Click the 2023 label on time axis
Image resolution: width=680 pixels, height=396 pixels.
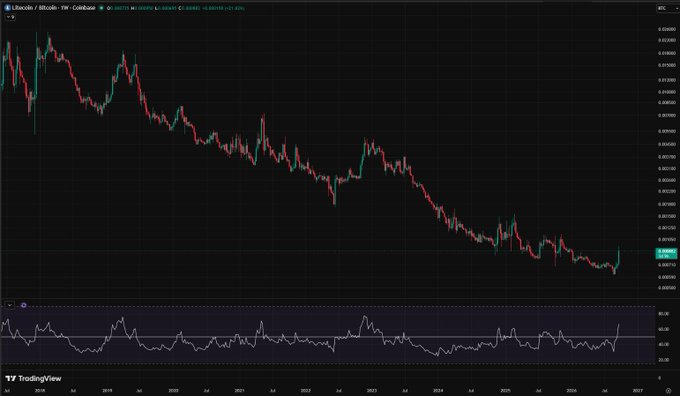[372, 390]
